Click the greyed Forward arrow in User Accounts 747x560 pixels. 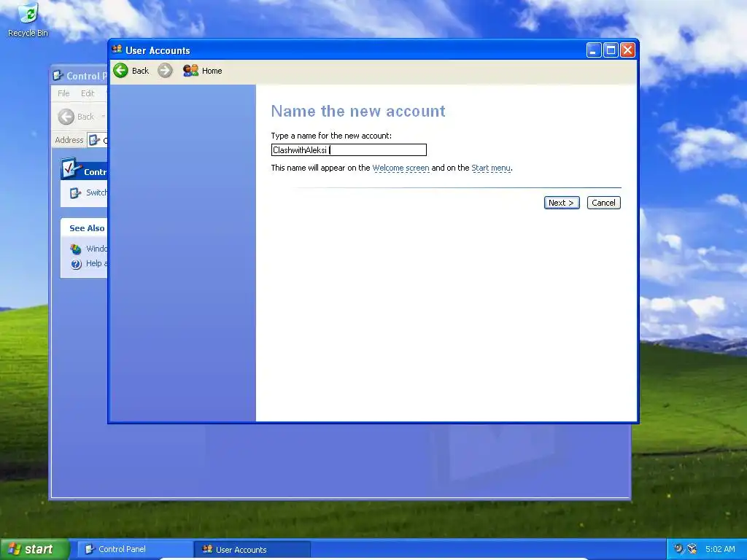click(x=165, y=71)
